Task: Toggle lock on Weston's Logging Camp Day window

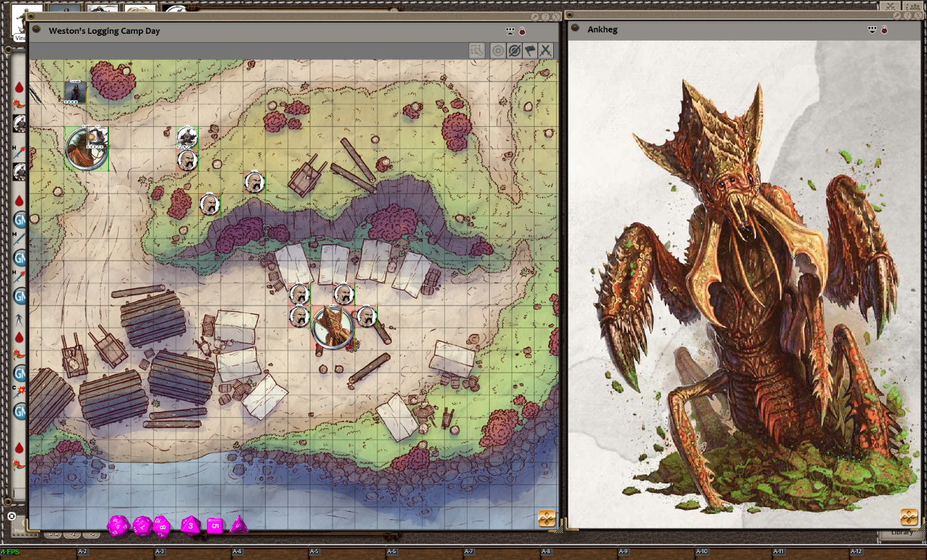Action: pyautogui.click(x=522, y=30)
